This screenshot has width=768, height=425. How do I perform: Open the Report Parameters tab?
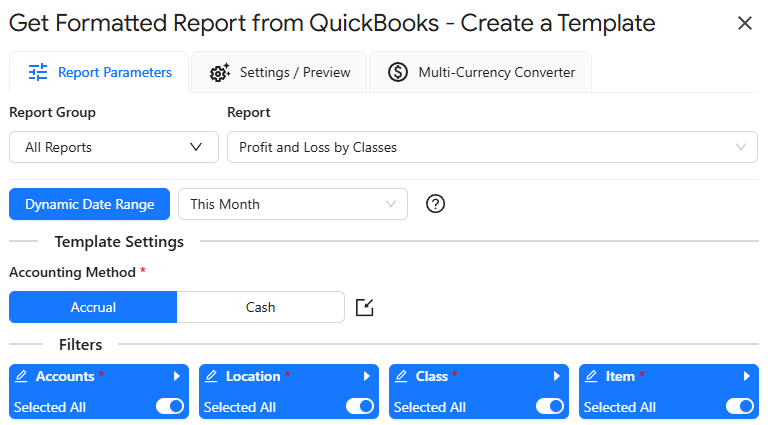[x=99, y=72]
